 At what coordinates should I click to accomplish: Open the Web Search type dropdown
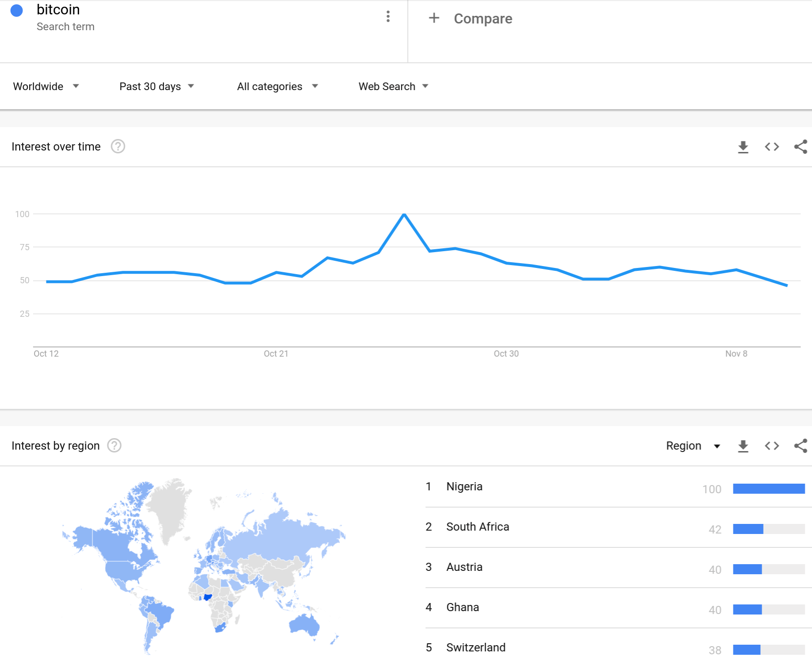coord(394,86)
